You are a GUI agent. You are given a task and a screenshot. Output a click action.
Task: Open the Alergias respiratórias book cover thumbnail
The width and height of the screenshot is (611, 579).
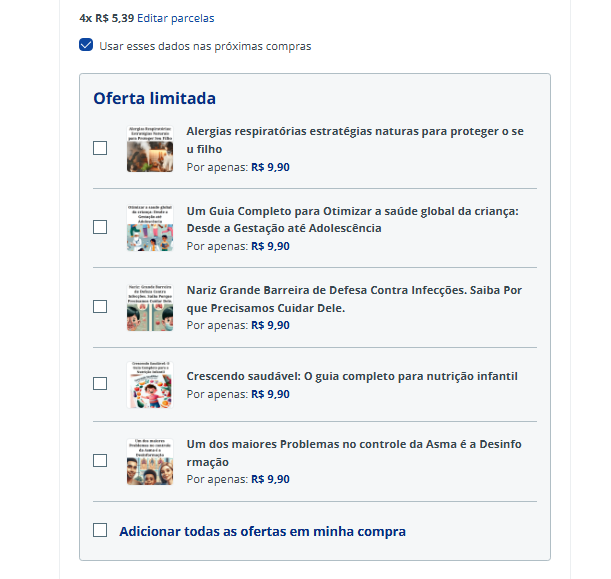point(150,148)
